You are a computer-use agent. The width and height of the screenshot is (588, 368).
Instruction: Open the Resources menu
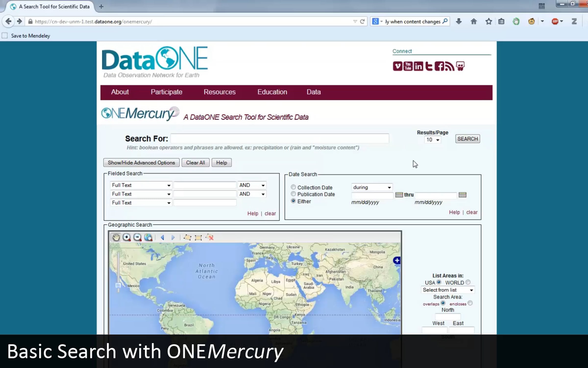pos(220,92)
